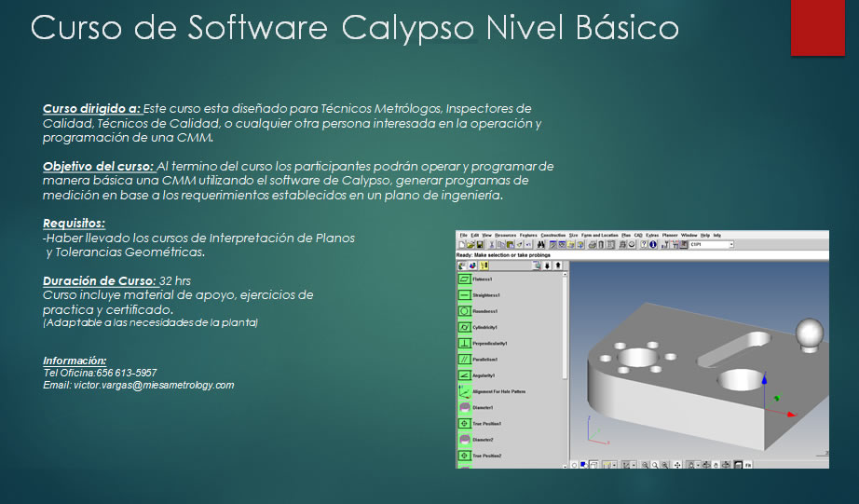Select the Flatness1 characteristic
The width and height of the screenshot is (859, 504).
click(x=475, y=279)
